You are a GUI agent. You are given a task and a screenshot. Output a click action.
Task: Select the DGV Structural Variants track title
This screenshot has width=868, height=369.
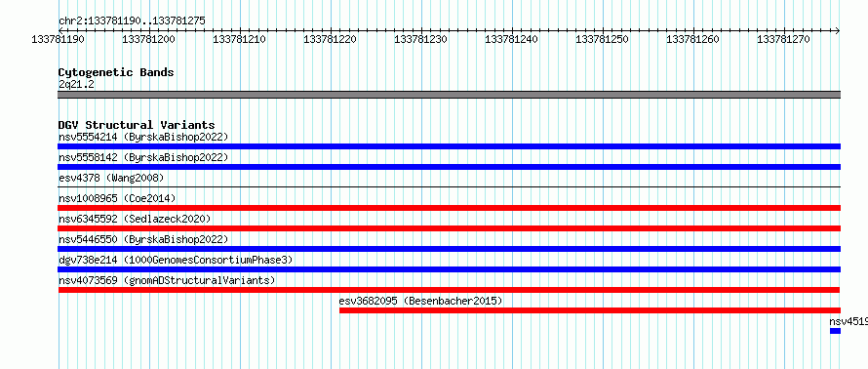coord(137,125)
